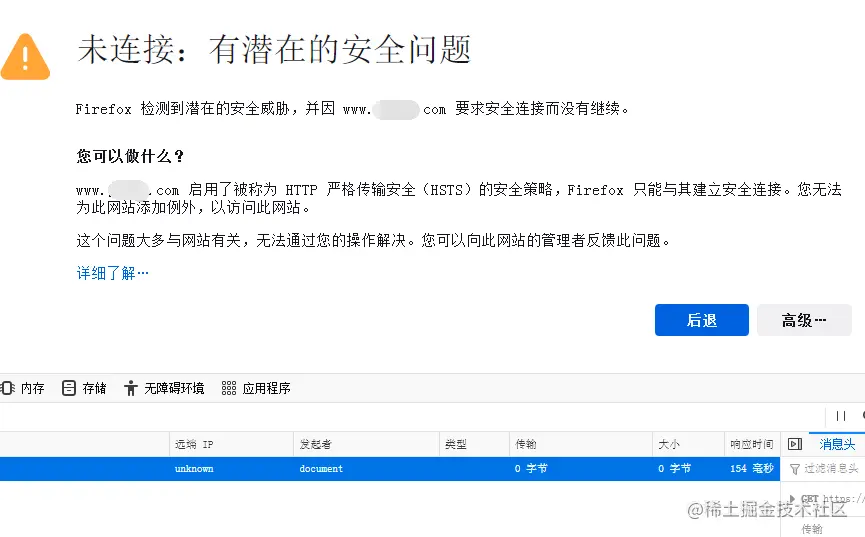865x537 pixels.
Task: Sort by the 传输 (Transferred) column header
Action: [581, 444]
